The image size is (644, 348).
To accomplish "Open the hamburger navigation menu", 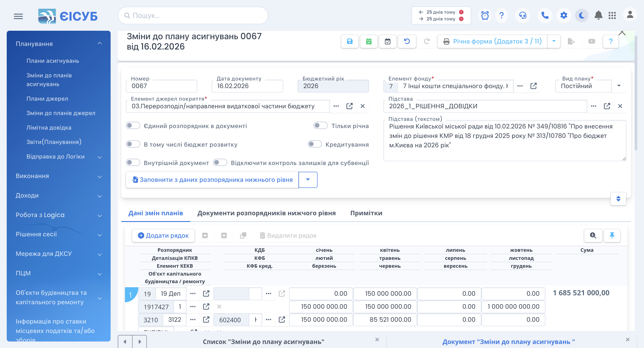I will click(x=18, y=16).
